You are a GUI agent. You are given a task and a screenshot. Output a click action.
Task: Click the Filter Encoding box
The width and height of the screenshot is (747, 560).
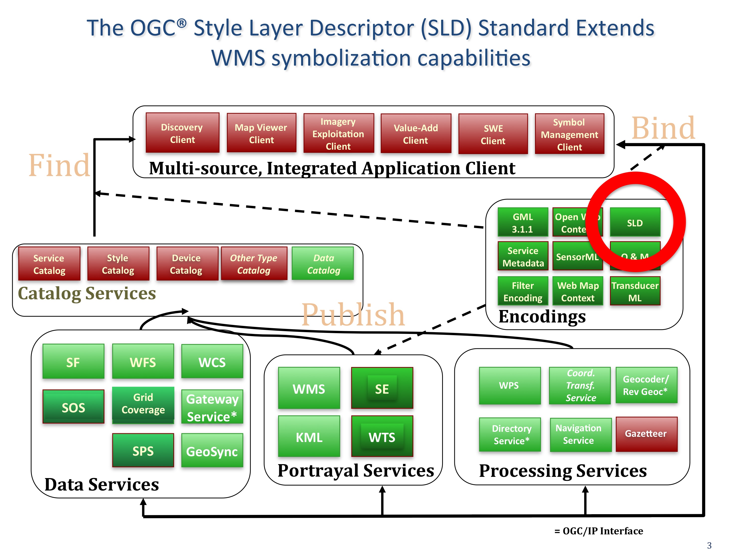pyautogui.click(x=523, y=291)
